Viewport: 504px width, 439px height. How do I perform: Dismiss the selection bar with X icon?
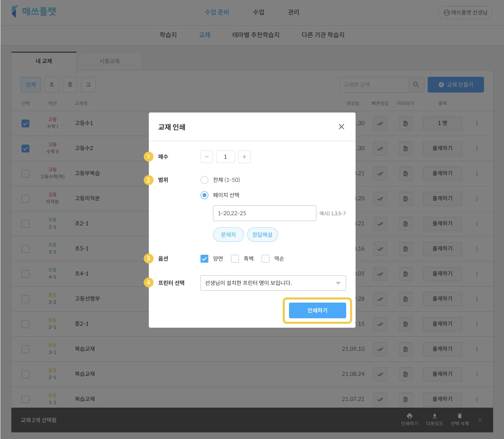pos(480,420)
